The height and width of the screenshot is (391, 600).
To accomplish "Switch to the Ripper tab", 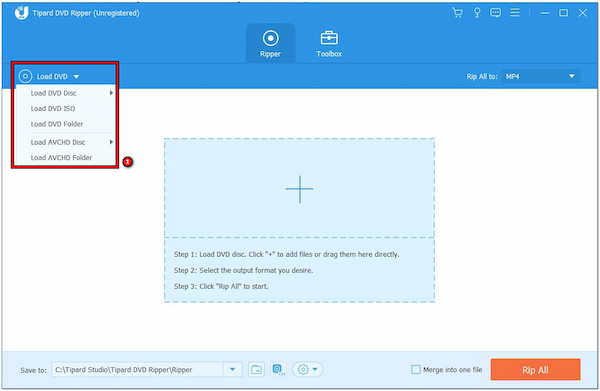I will tap(271, 43).
